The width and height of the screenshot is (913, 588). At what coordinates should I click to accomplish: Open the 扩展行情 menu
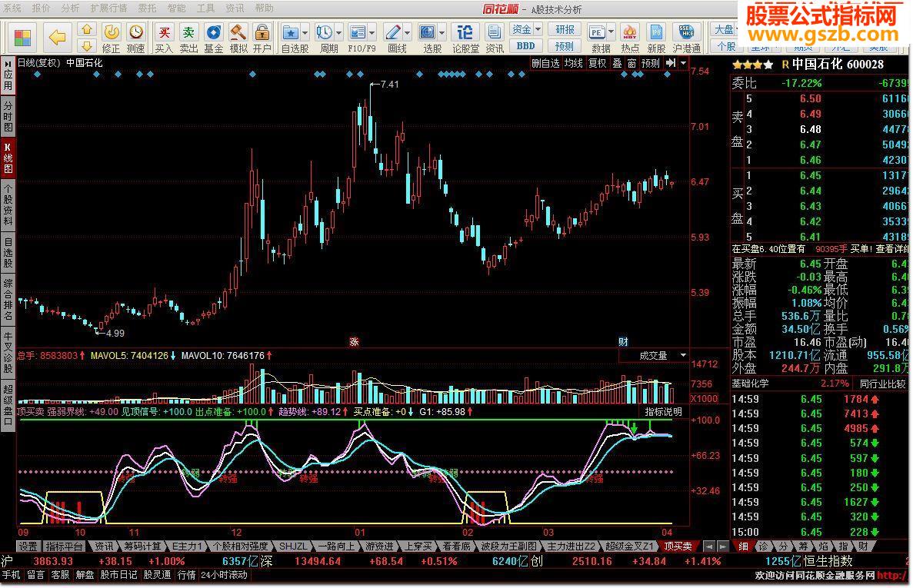click(108, 8)
